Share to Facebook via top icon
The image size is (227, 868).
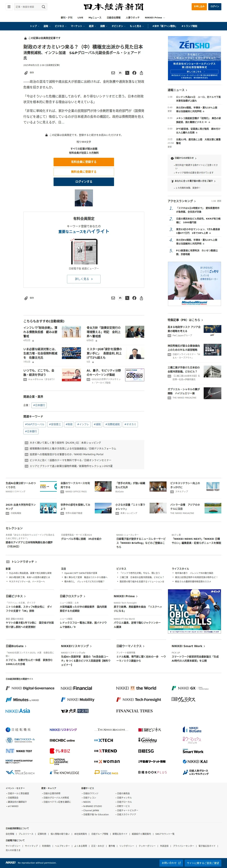pos(134,73)
